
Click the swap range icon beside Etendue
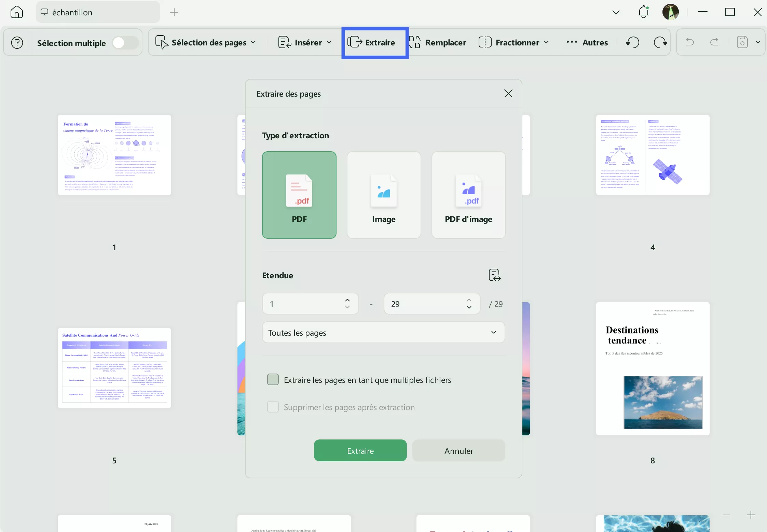click(494, 275)
